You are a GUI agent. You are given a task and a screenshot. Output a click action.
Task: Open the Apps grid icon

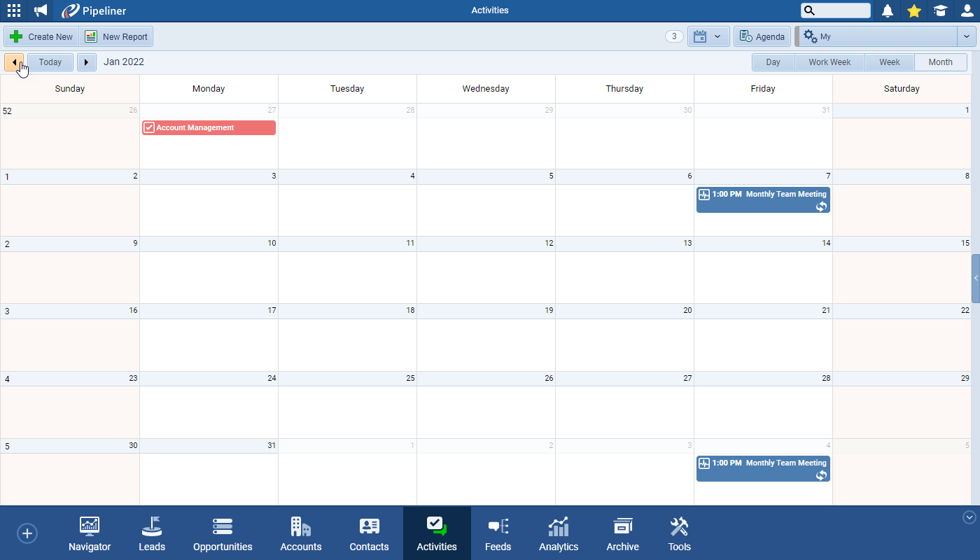coord(13,10)
